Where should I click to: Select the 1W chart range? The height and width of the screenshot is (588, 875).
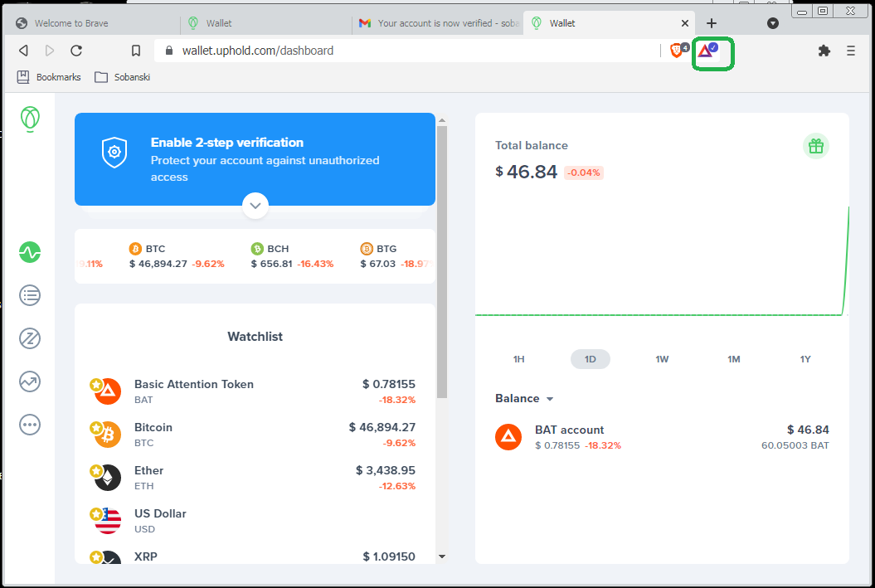click(x=662, y=359)
